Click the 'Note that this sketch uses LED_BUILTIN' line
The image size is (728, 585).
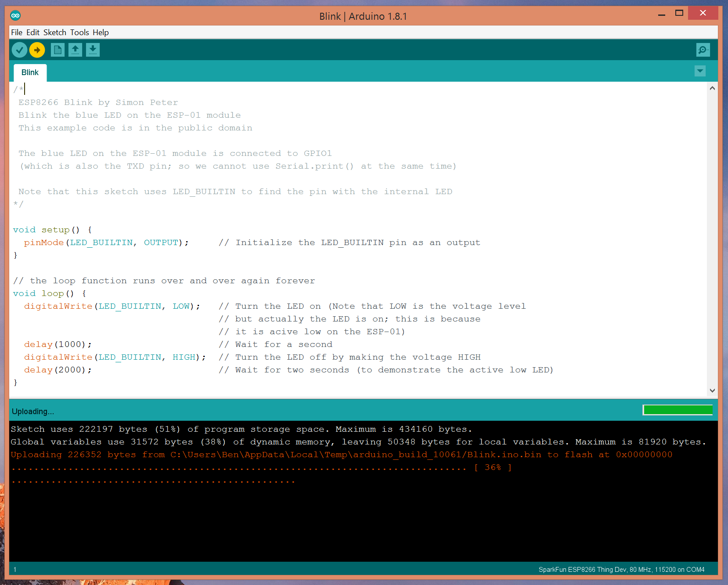pyautogui.click(x=235, y=191)
